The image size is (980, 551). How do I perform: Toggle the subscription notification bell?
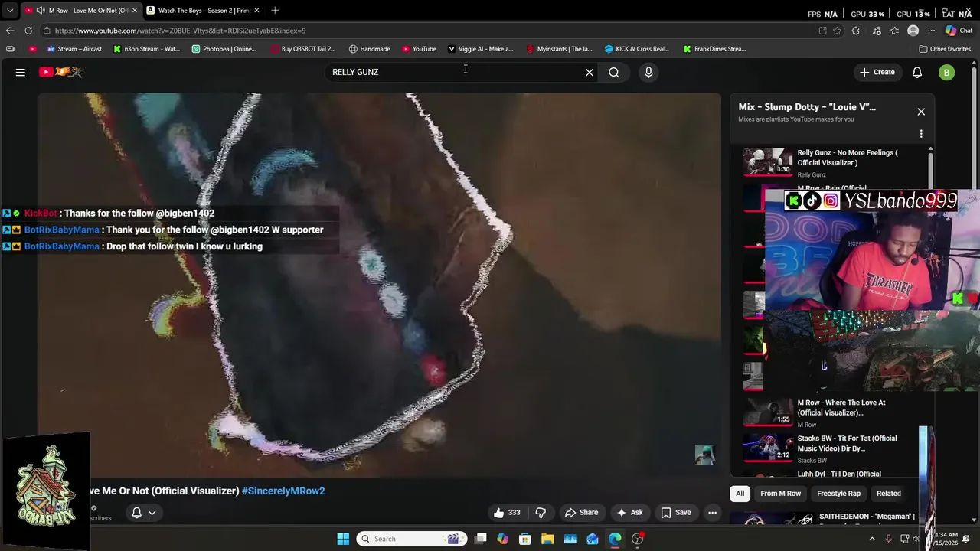click(x=136, y=513)
